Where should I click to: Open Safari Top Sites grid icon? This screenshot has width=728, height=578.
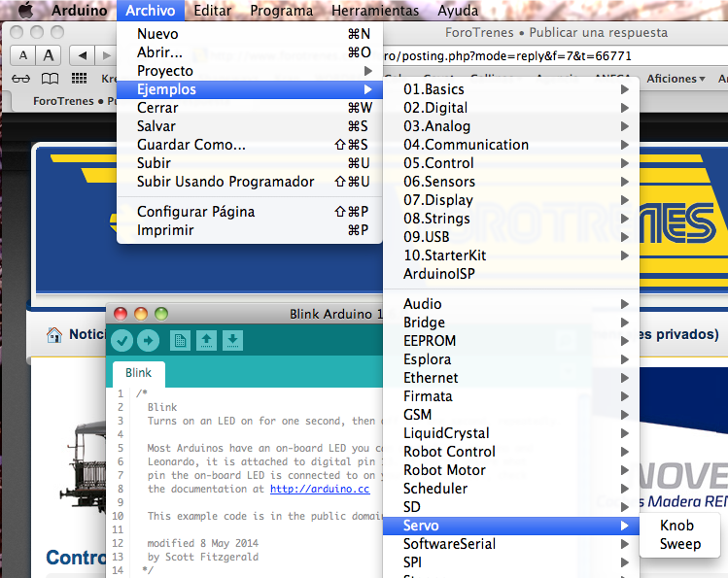pos(79,79)
